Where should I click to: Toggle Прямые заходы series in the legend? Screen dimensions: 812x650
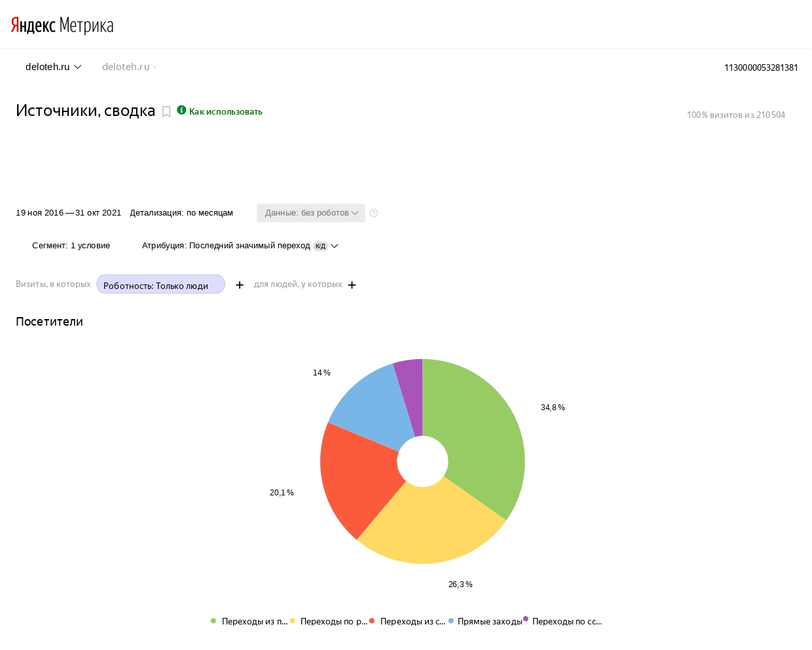coord(485,621)
